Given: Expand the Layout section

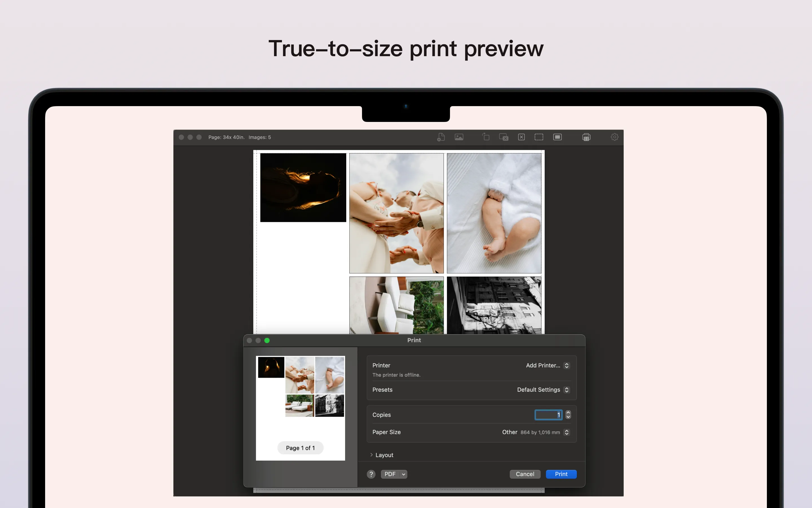Looking at the screenshot, I should 371,455.
